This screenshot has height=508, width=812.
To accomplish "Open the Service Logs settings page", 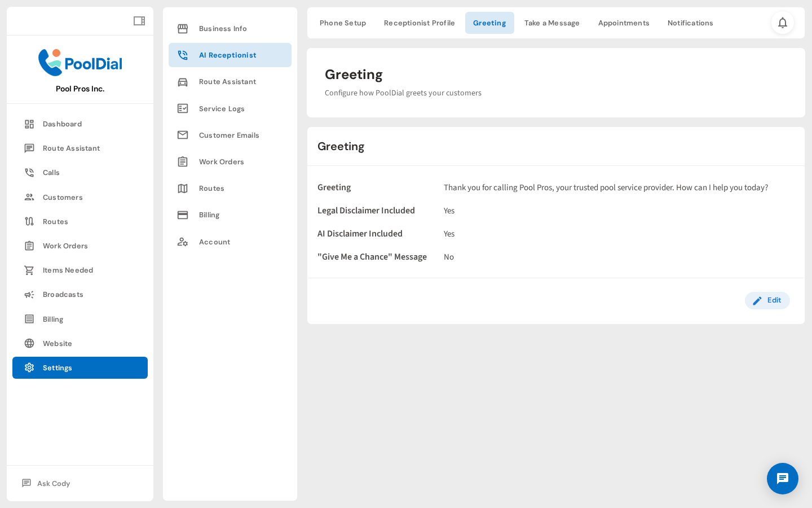I will click(x=222, y=108).
